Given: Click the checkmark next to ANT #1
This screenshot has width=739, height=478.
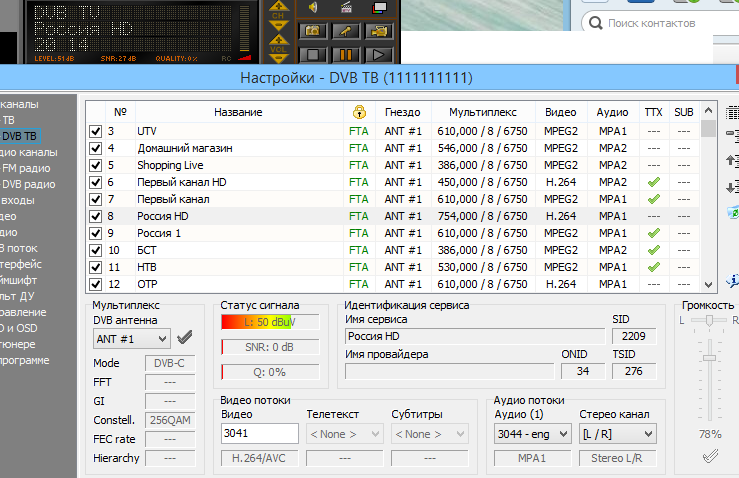Looking at the screenshot, I should tap(185, 338).
